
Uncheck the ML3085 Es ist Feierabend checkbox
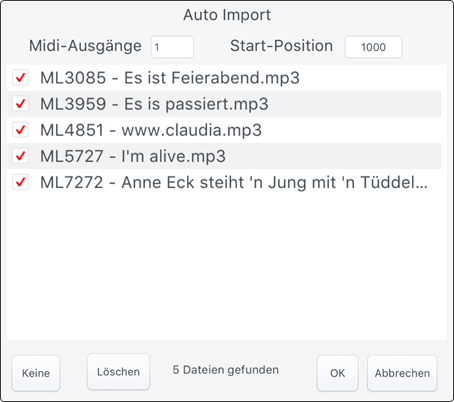pos(20,78)
